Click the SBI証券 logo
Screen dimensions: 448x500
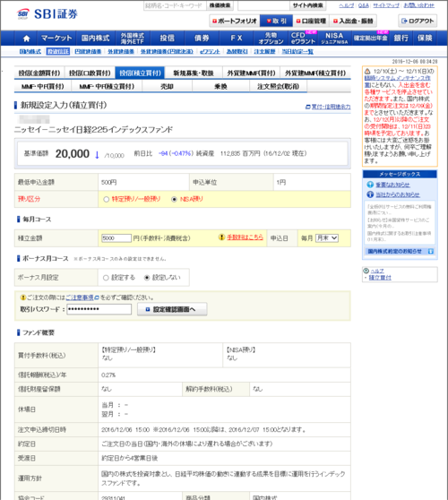(x=47, y=13)
